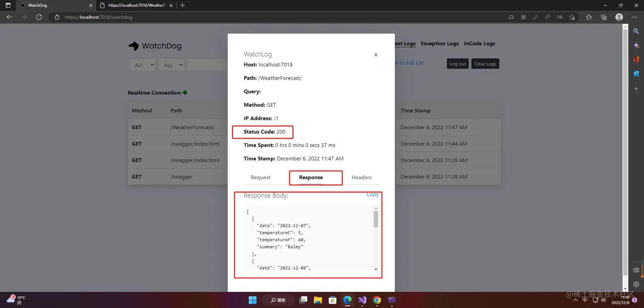Open the Windows Start menu
The image size is (644, 308).
(x=253, y=299)
